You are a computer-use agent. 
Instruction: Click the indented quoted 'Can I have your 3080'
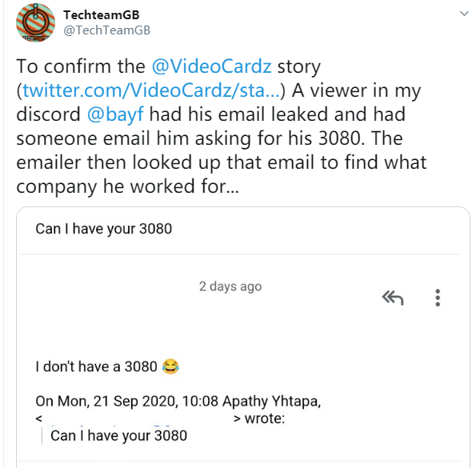pos(118,436)
